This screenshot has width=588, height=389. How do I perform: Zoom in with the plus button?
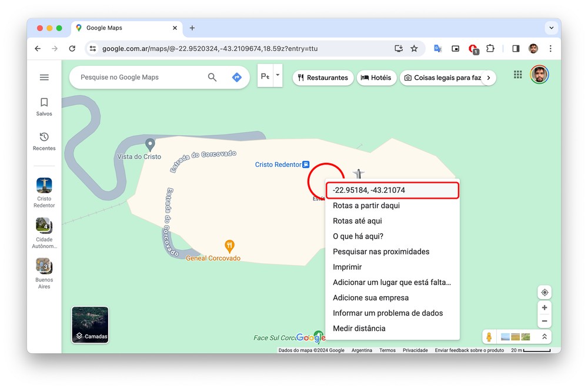[x=544, y=308]
